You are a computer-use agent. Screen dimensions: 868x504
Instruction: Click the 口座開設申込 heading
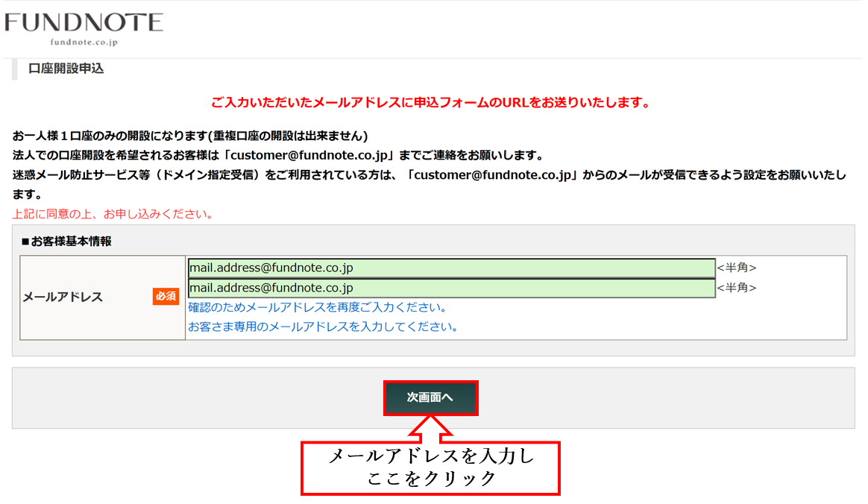pos(66,69)
